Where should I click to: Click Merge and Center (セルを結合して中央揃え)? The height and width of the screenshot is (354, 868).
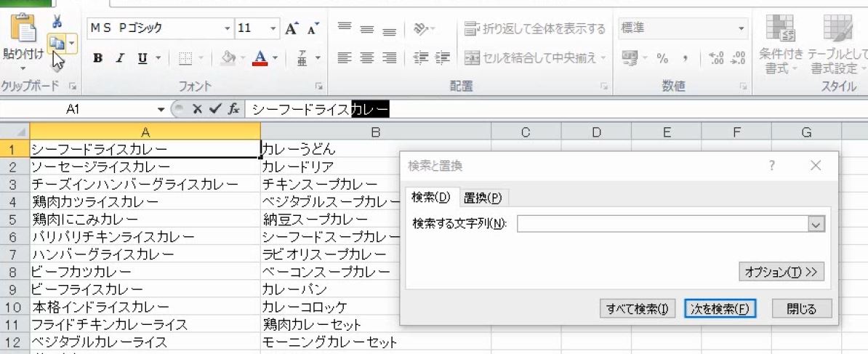535,57
